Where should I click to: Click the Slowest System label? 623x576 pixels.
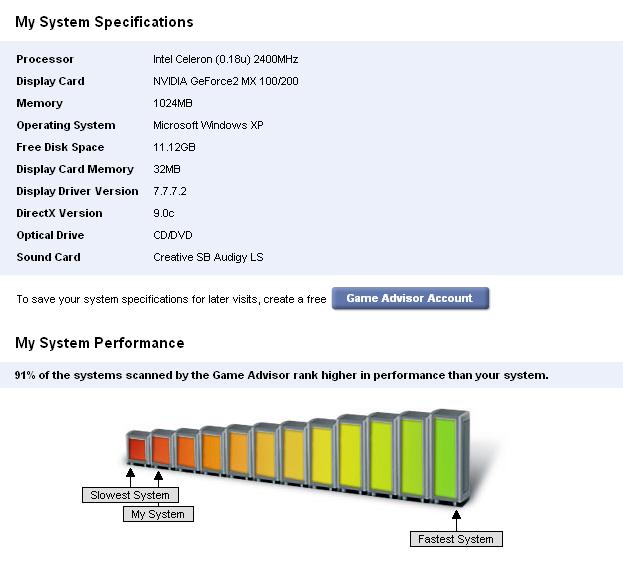[x=130, y=495]
